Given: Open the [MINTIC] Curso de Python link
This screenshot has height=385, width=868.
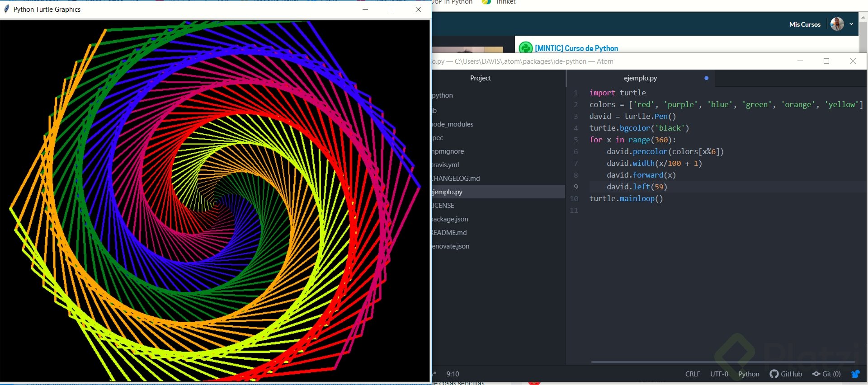Looking at the screenshot, I should coord(576,48).
